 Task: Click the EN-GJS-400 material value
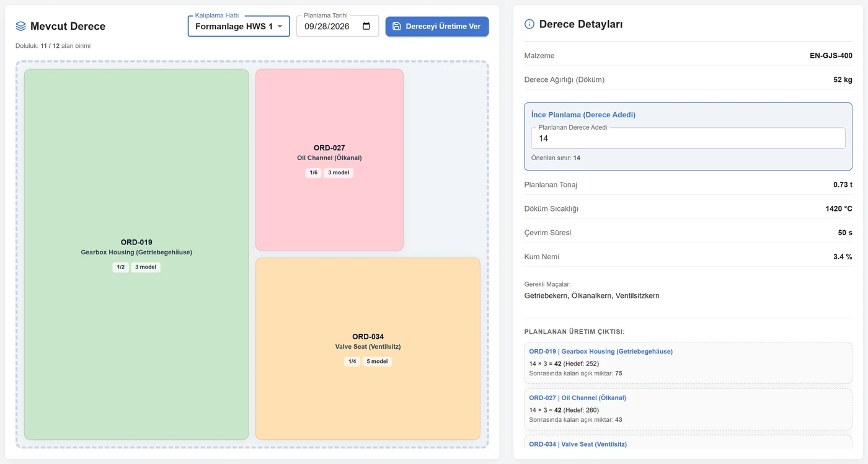point(831,56)
